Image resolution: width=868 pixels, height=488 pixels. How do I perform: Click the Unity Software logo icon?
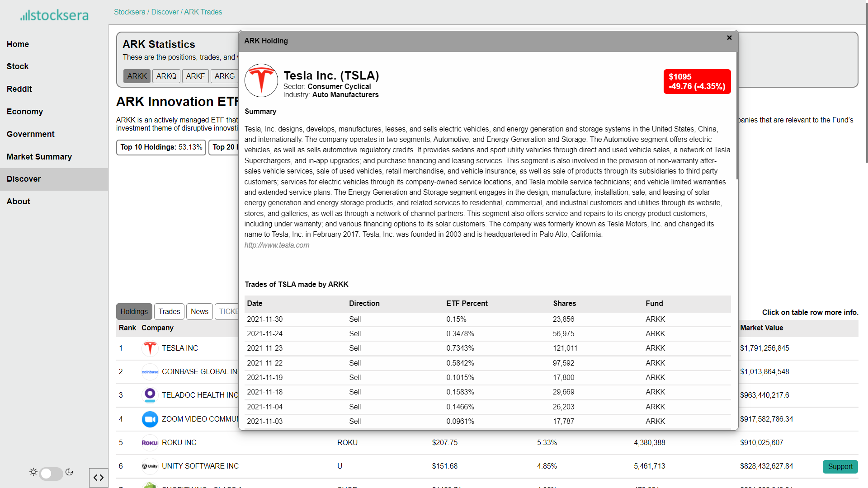point(150,466)
